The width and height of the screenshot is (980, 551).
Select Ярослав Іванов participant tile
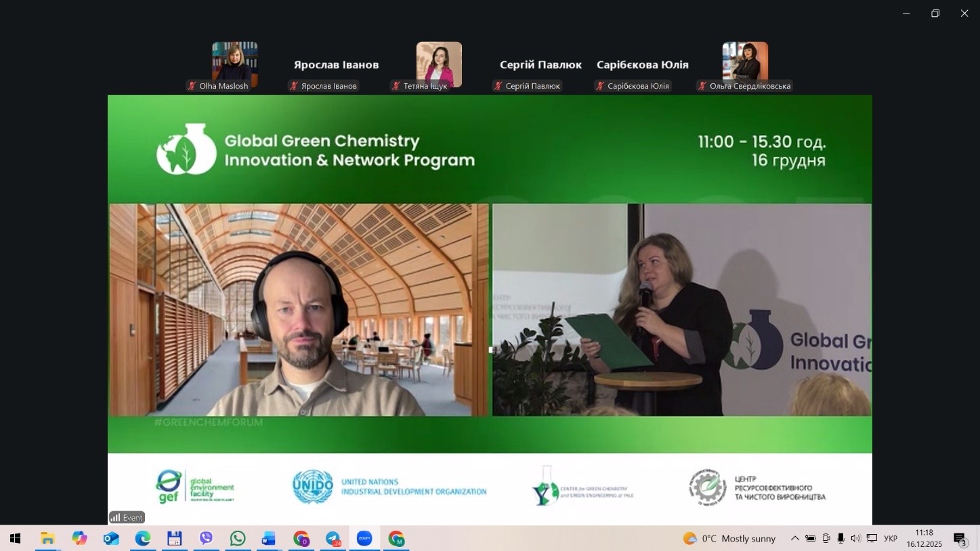click(336, 65)
